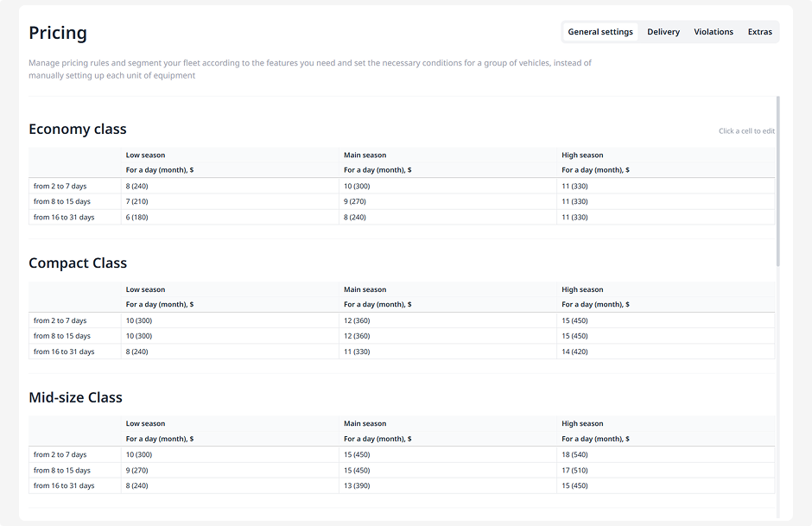Edit Compact low season 2 to 7 days price

[x=230, y=320]
